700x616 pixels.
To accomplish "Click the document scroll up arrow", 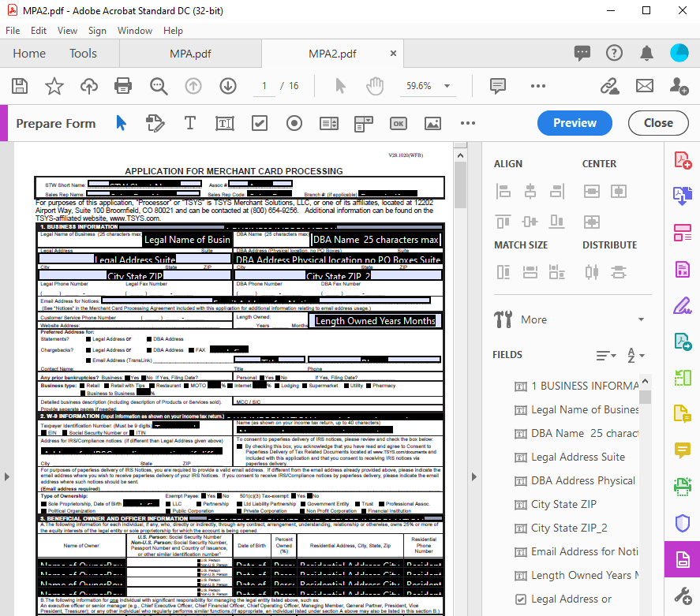I will click(x=460, y=155).
